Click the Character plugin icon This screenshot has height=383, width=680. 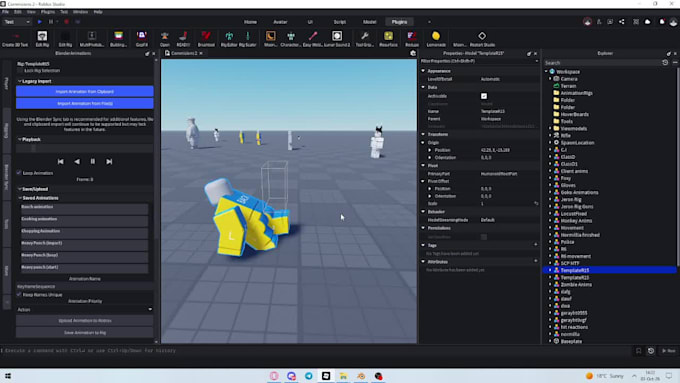pos(291,39)
